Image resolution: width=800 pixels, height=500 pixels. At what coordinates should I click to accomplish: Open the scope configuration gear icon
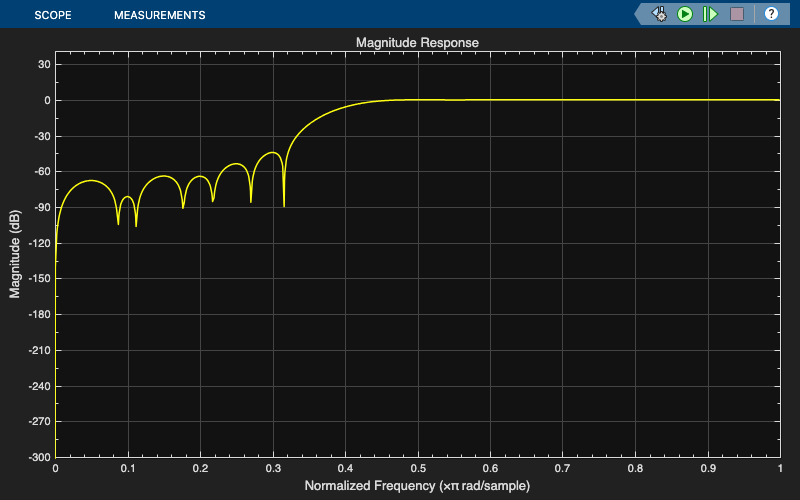pyautogui.click(x=659, y=14)
